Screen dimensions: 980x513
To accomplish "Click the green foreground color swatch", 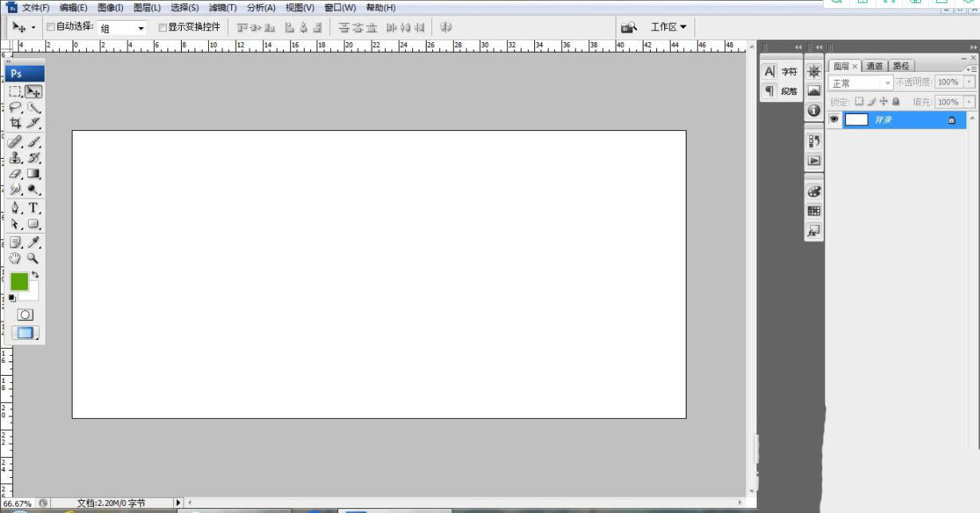I will click(x=19, y=282).
